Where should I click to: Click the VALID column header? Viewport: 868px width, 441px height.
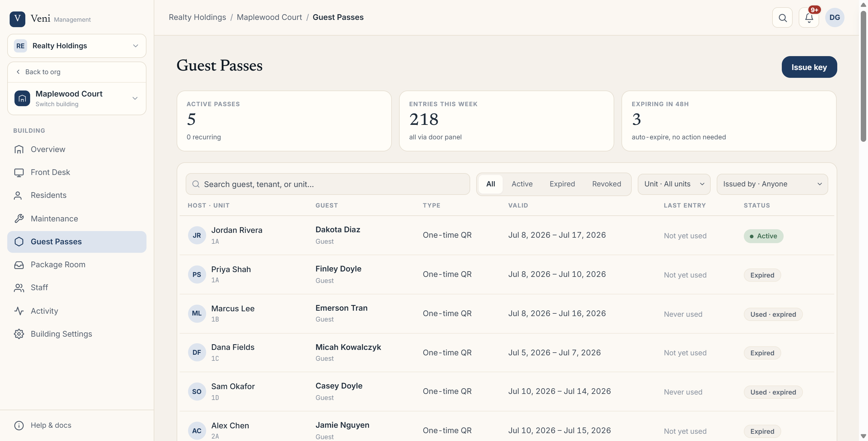518,205
